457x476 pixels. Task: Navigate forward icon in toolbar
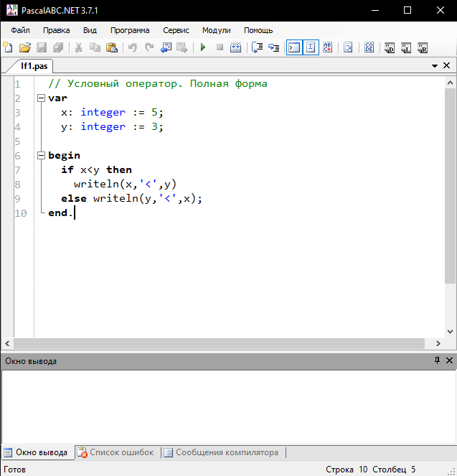[182, 47]
